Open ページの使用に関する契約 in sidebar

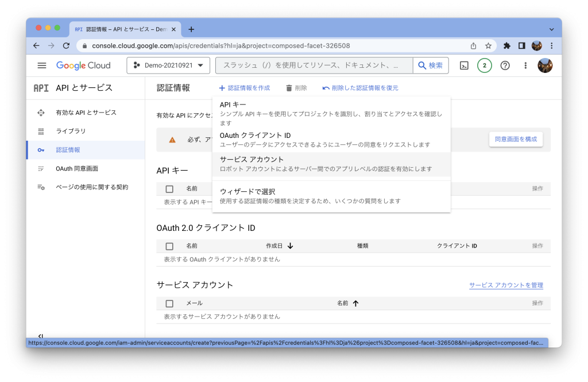coord(86,187)
